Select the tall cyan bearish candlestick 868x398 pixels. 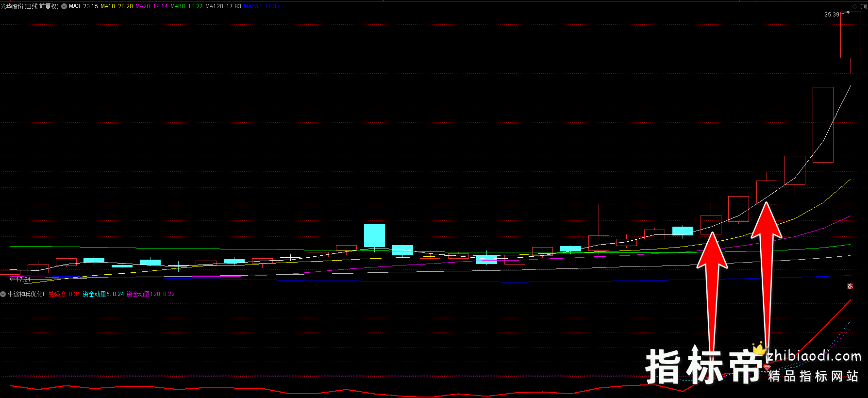click(374, 236)
